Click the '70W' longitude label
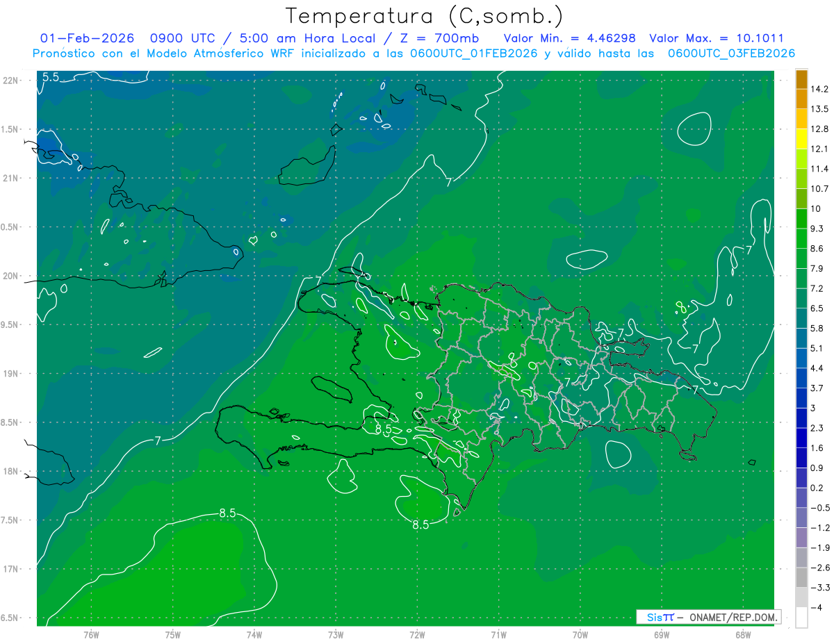The height and width of the screenshot is (644, 834). (x=580, y=635)
